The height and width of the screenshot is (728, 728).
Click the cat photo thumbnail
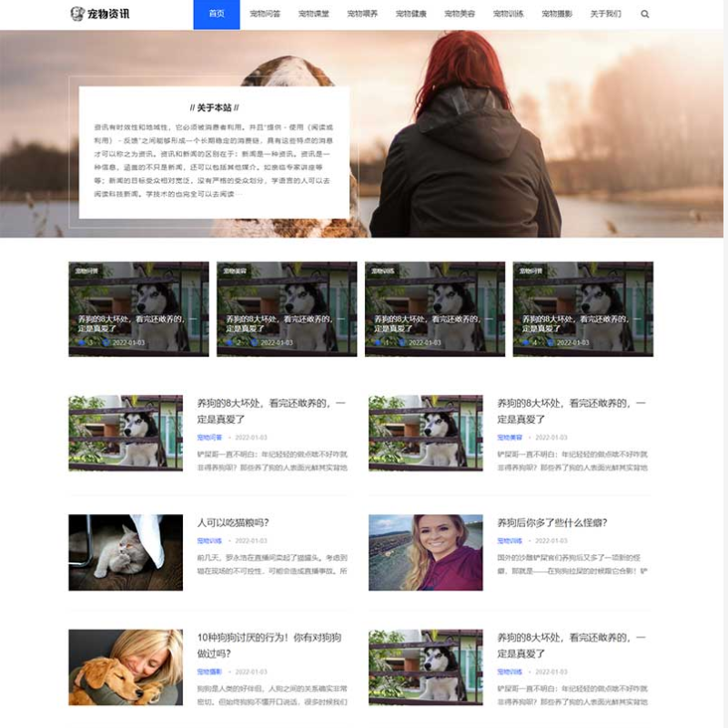[126, 552]
